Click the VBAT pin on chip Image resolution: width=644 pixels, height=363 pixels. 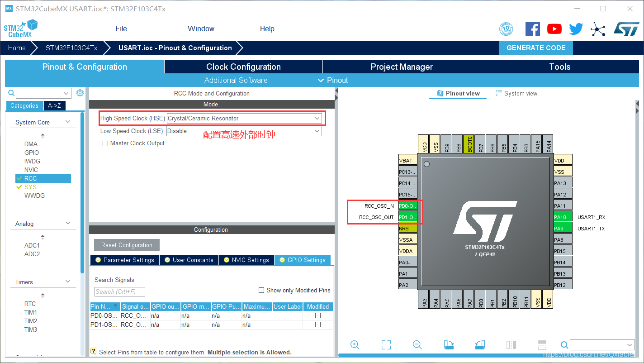(408, 160)
